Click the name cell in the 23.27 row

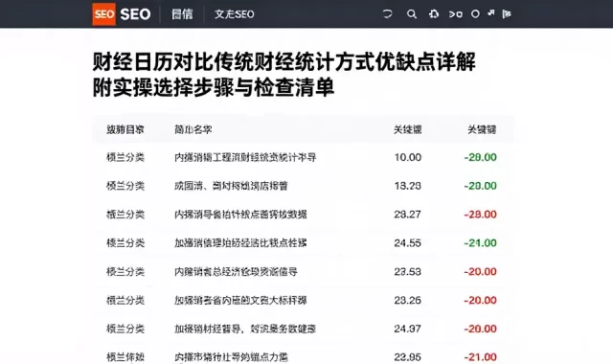(240, 215)
